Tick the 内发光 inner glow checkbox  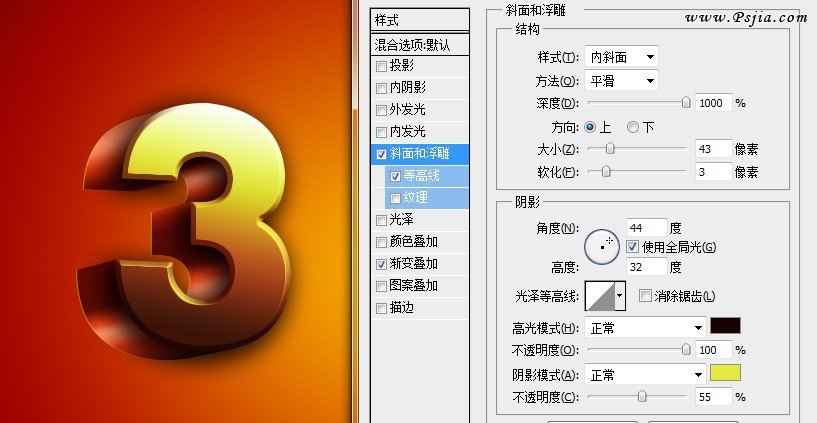pyautogui.click(x=381, y=132)
